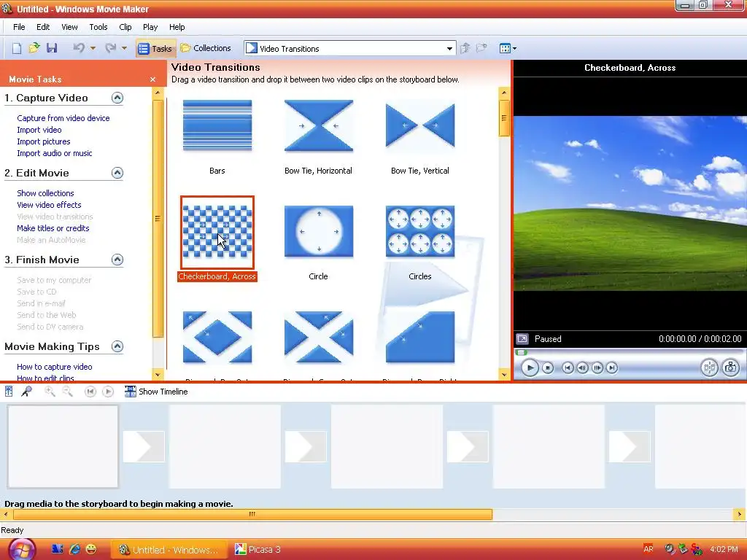The image size is (747, 560).
Task: Click the monitor Forward button
Action: [x=612, y=367]
